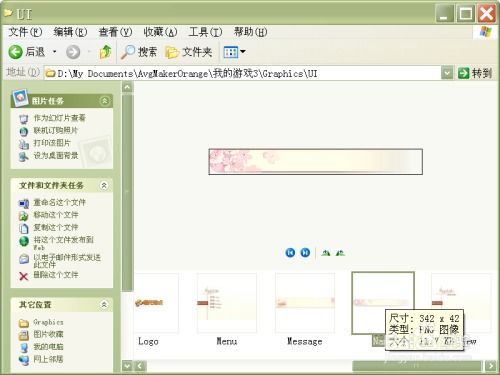This screenshot has height=375, width=500.
Task: Rotate the image counterclockwise
Action: point(340,253)
